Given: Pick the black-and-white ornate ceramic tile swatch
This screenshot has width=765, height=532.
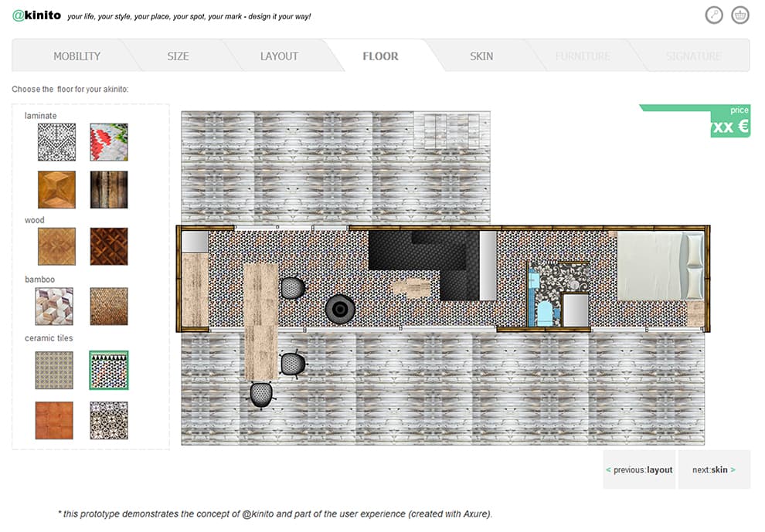Looking at the screenshot, I should click(x=109, y=420).
